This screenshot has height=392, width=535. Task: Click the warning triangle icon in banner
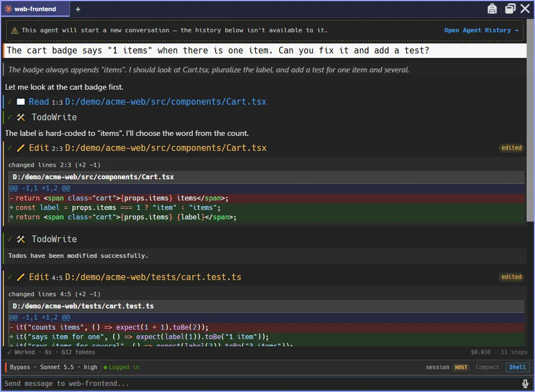14,31
